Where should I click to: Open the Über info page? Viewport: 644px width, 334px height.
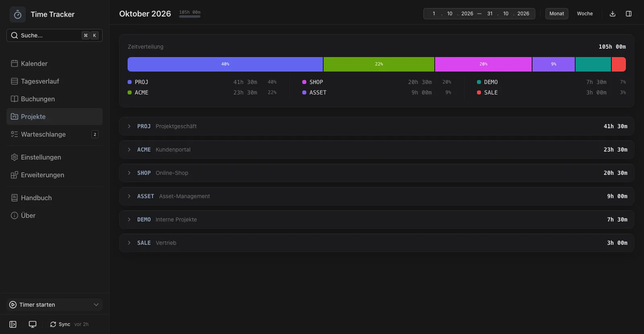(x=54, y=215)
